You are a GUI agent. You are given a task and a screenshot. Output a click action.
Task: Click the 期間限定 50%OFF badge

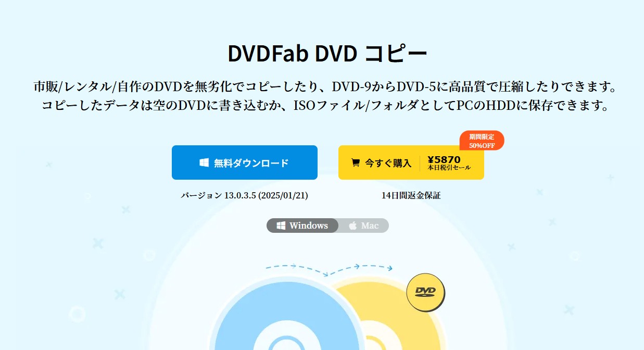(482, 141)
